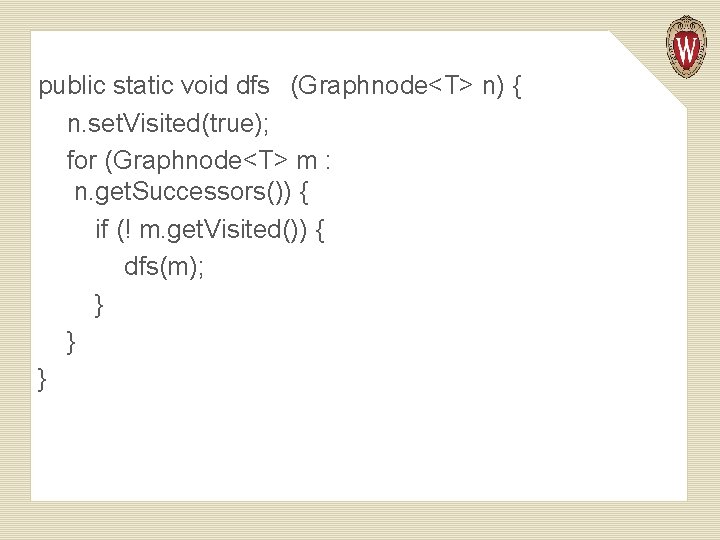
Task: Click the closing brace of the if block
Action: tap(99, 304)
